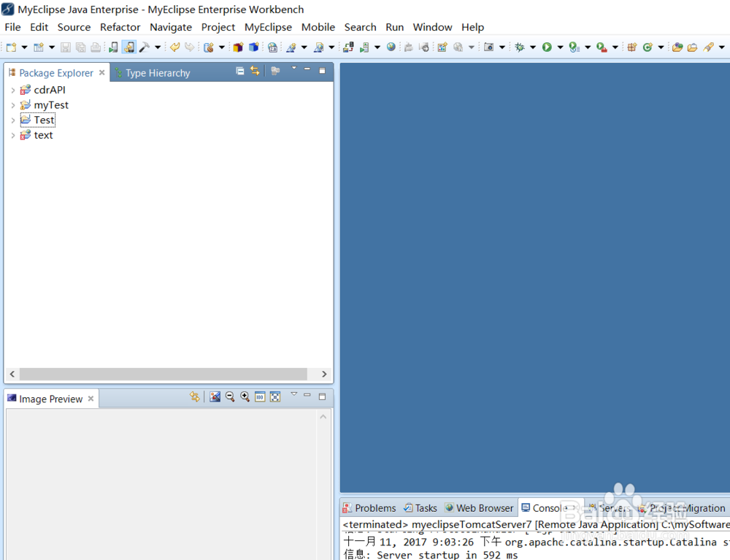
Task: Click the new EJB/bean database icon
Action: [x=209, y=47]
